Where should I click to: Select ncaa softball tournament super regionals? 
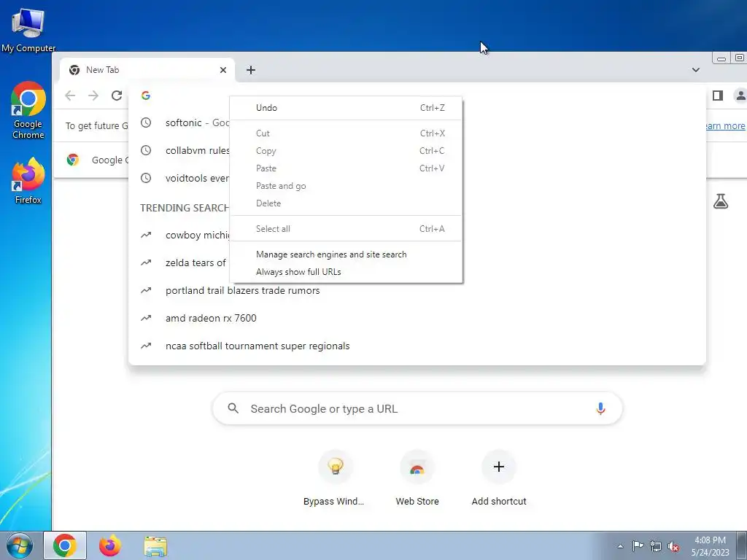point(417,346)
